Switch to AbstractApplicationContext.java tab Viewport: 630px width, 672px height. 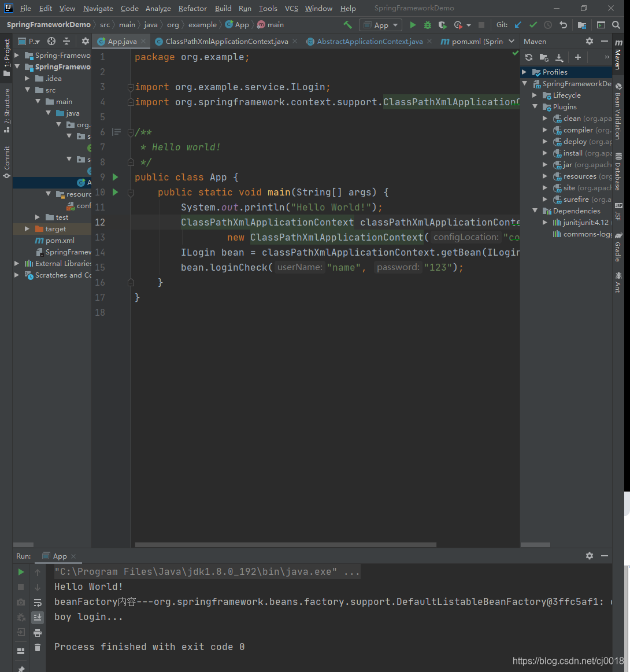369,41
